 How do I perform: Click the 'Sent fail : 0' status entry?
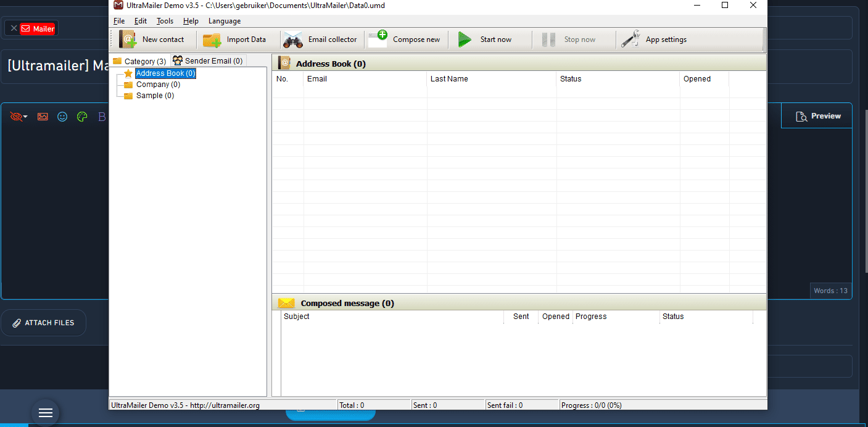point(505,405)
